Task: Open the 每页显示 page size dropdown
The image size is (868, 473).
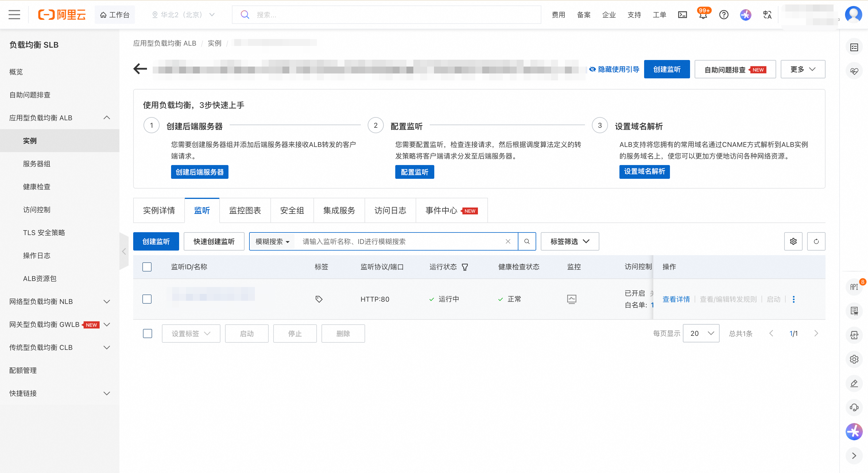Action: click(x=701, y=333)
